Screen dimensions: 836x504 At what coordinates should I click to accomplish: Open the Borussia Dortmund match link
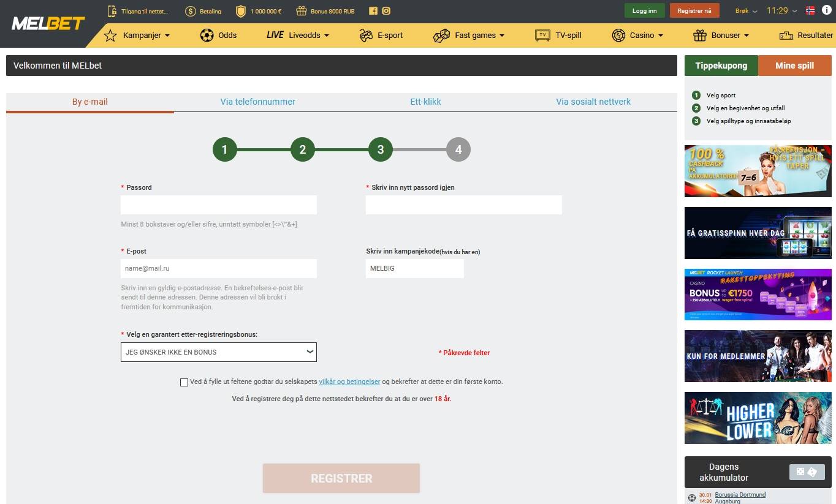[x=740, y=495]
